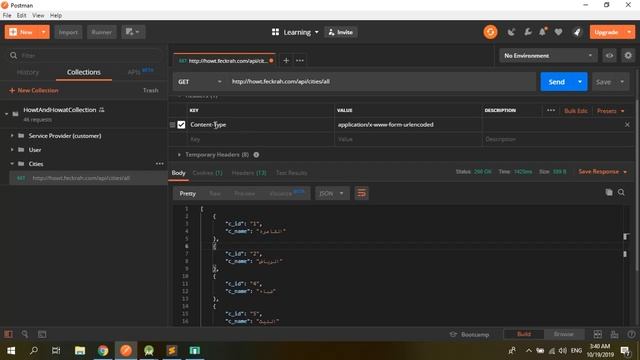Screen dimensions: 640x360
Task: Click New Collection link
Action: click(33, 90)
